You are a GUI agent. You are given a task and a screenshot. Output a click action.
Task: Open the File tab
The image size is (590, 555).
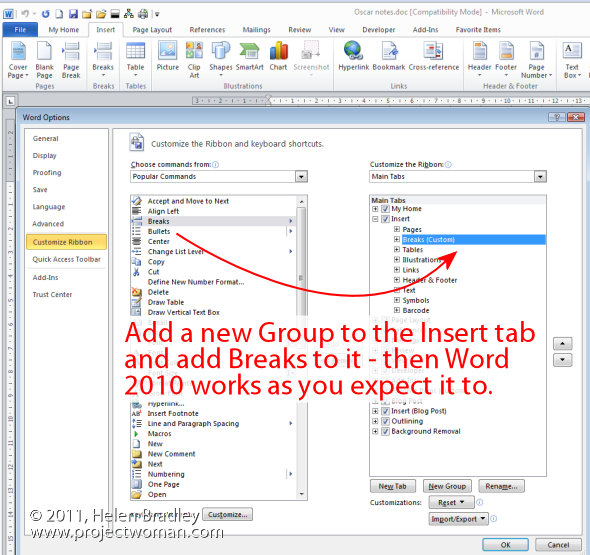tap(20, 30)
